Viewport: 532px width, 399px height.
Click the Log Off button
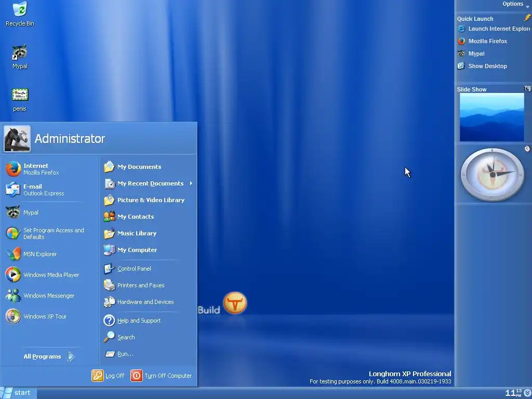point(108,376)
